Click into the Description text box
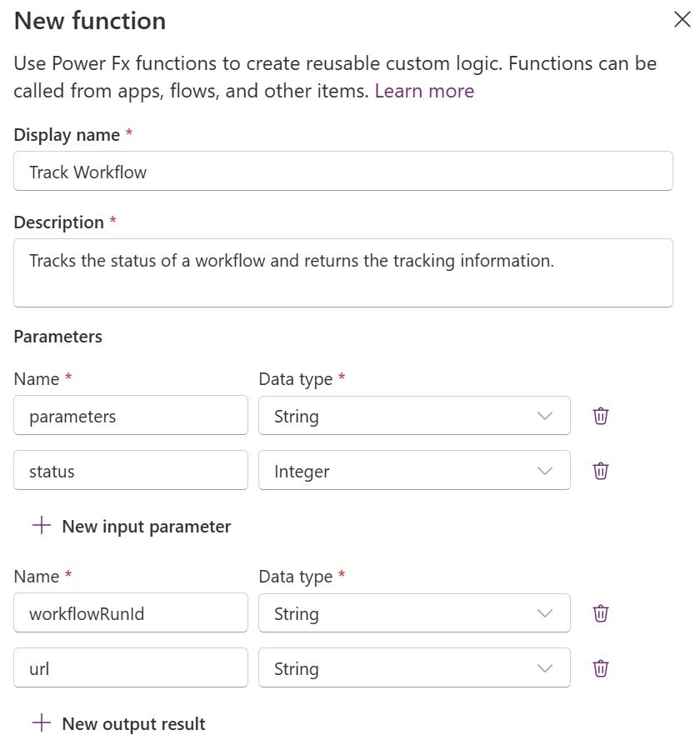This screenshot has width=700, height=750. pyautogui.click(x=343, y=272)
